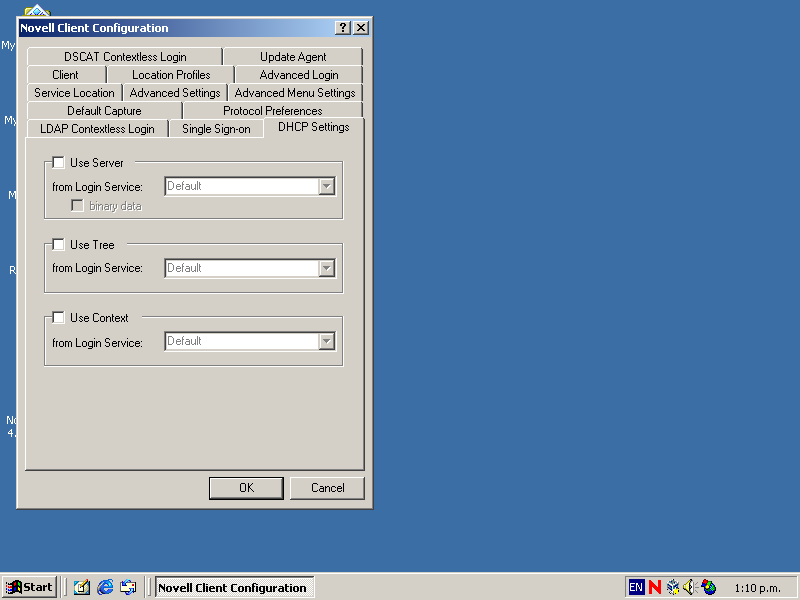Viewport: 800px width, 600px height.
Task: Click the EN language indicator in tray
Action: coord(636,587)
